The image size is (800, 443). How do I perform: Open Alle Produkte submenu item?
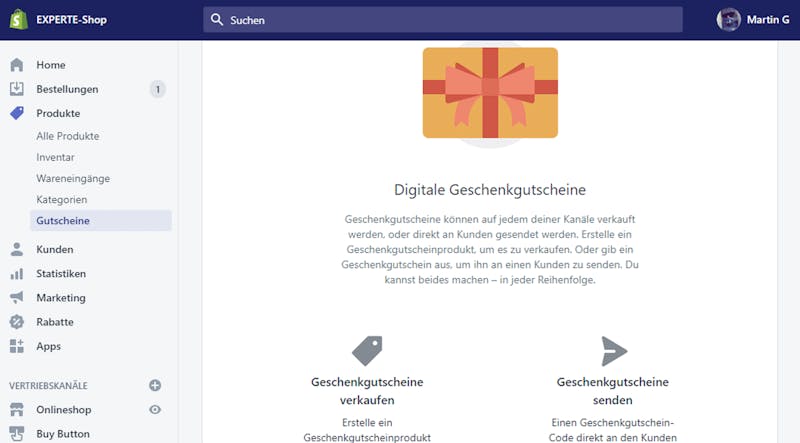(68, 136)
